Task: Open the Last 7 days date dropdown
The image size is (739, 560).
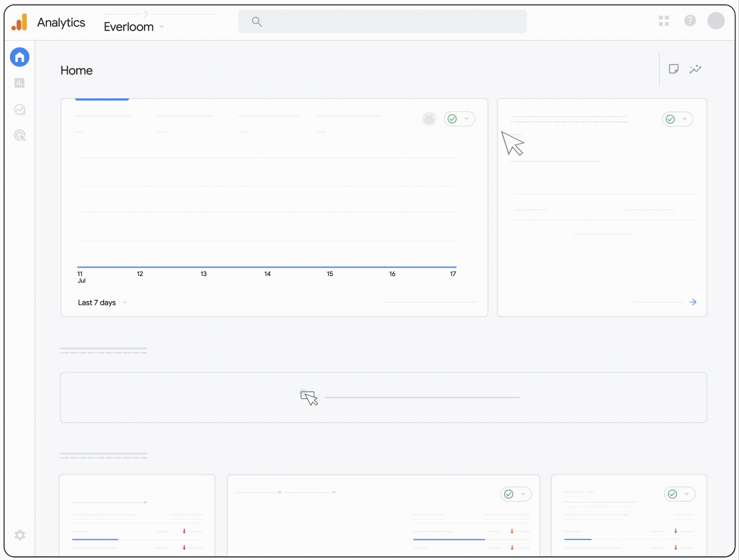Action: coord(102,302)
